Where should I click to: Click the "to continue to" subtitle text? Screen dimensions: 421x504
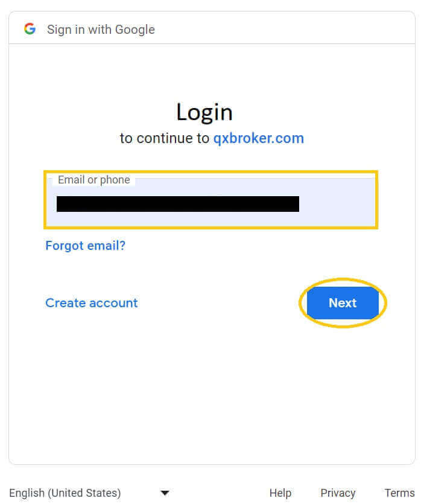(x=165, y=138)
